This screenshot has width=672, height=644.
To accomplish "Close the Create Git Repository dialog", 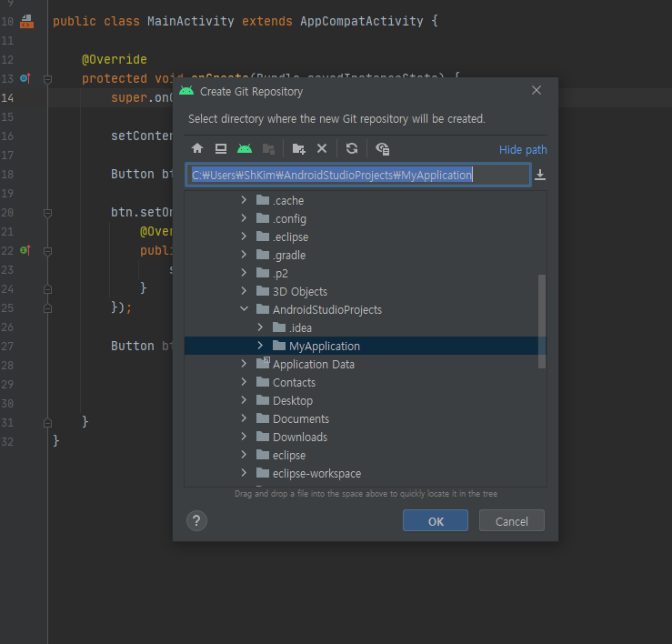I will point(537,90).
